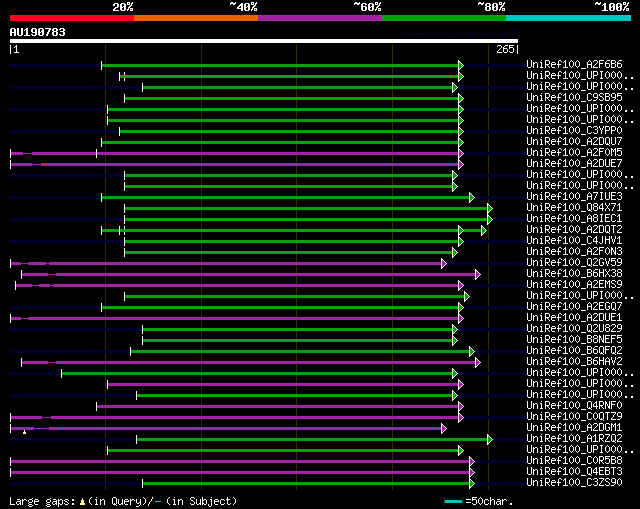Click arrowhead ending the UniRef100_A2DGM1 alignment
Image resolution: width=640 pixels, height=509 pixels.
click(x=444, y=429)
